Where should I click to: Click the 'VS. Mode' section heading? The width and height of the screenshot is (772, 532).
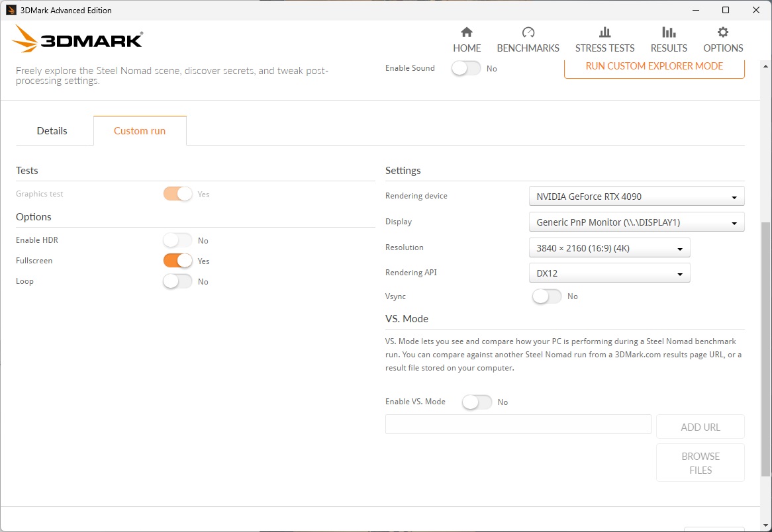407,319
